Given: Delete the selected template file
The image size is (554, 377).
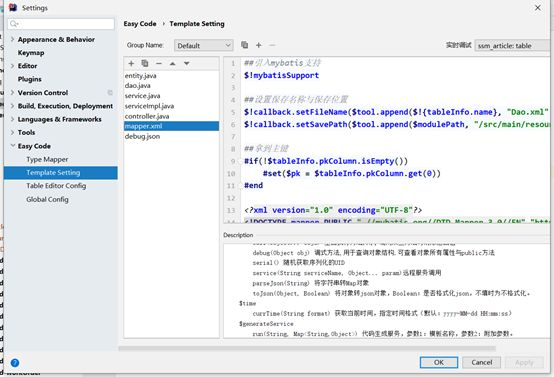Looking at the screenshot, I should [x=159, y=64].
